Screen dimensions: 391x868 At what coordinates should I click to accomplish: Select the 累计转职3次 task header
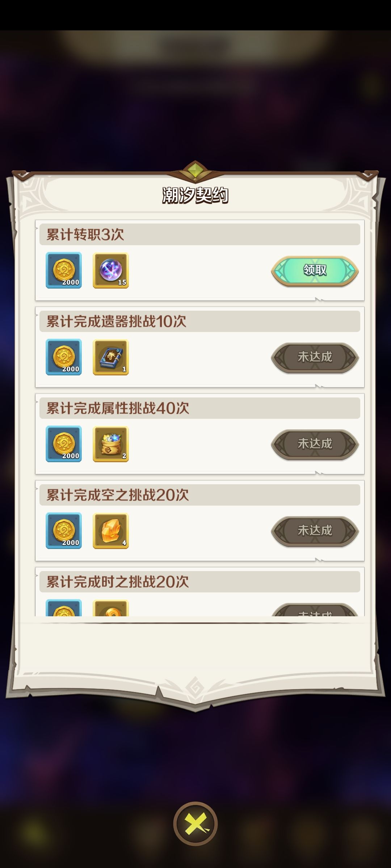coord(200,234)
